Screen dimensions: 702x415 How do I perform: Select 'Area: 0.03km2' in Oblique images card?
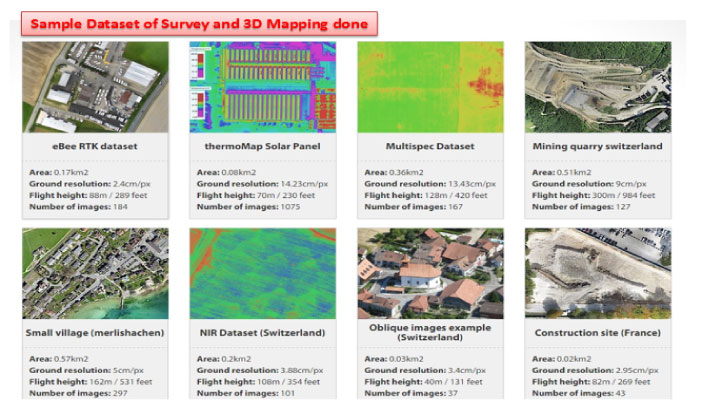(x=394, y=359)
